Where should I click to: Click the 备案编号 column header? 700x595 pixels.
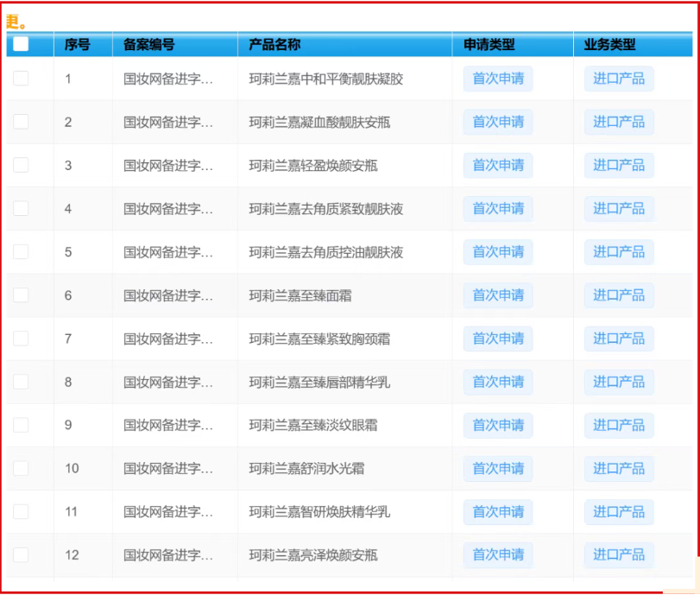[x=175, y=44]
